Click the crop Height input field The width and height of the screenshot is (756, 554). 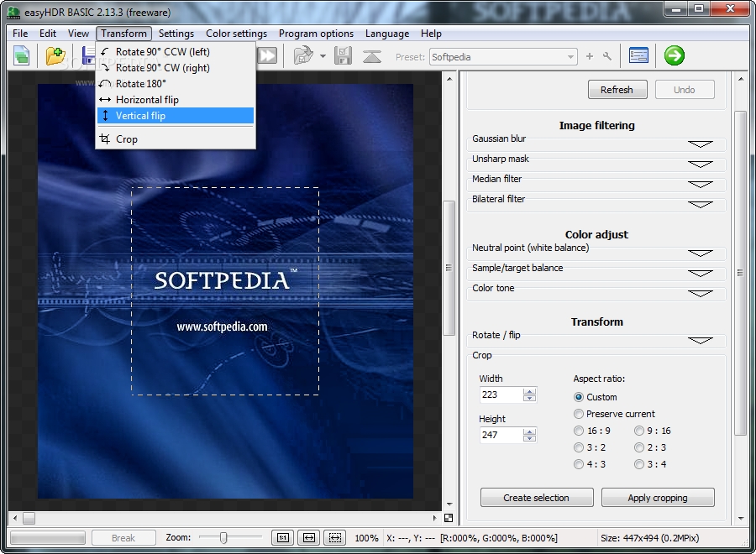(501, 435)
